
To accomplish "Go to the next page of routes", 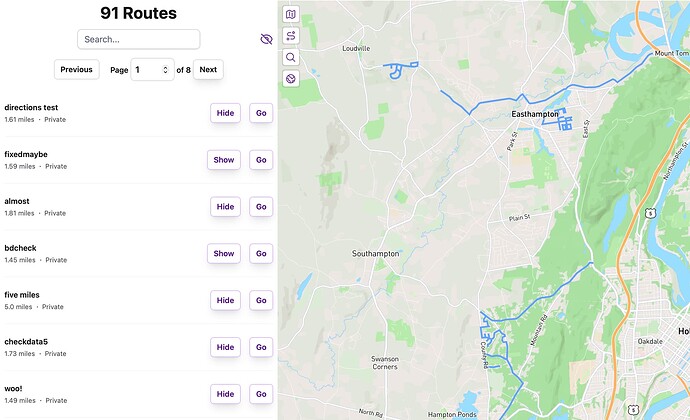I will point(208,70).
